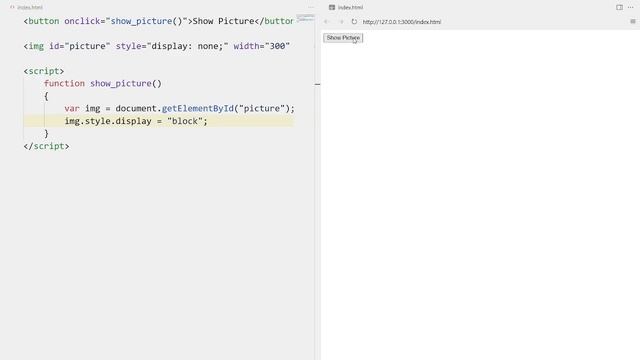Image resolution: width=640 pixels, height=360 pixels.
Task: Click the getElementById call
Action: [x=198, y=108]
